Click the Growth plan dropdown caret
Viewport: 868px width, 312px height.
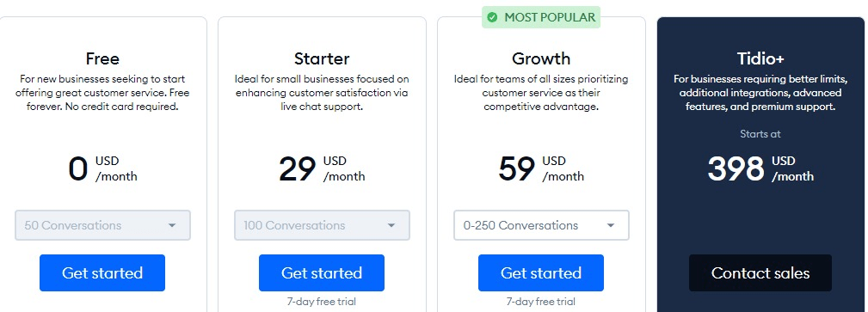pyautogui.click(x=611, y=226)
